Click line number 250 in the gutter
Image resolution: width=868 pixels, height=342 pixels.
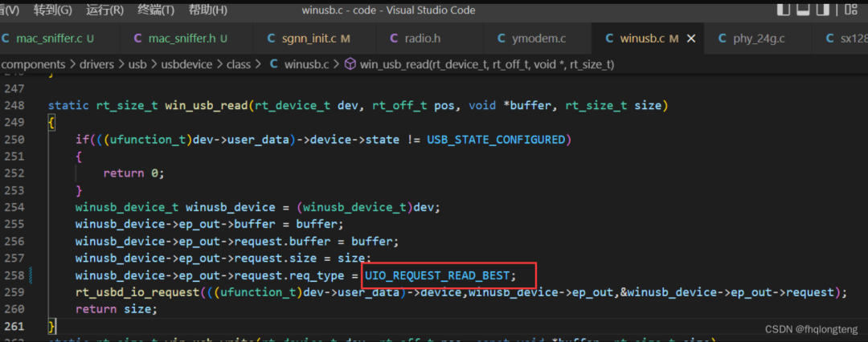click(x=14, y=140)
